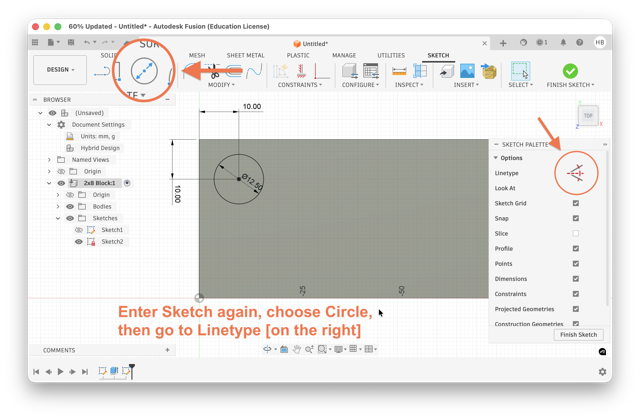Open the notifications bell

(563, 42)
